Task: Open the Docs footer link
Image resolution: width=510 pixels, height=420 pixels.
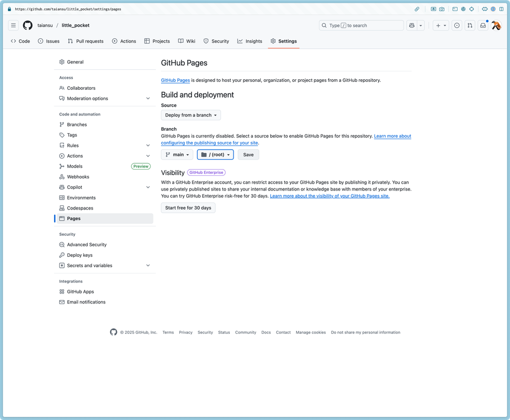Action: [266, 332]
